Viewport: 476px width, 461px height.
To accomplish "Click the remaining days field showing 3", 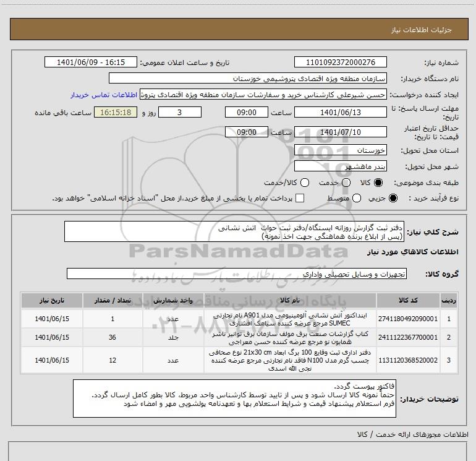I will (x=180, y=112).
